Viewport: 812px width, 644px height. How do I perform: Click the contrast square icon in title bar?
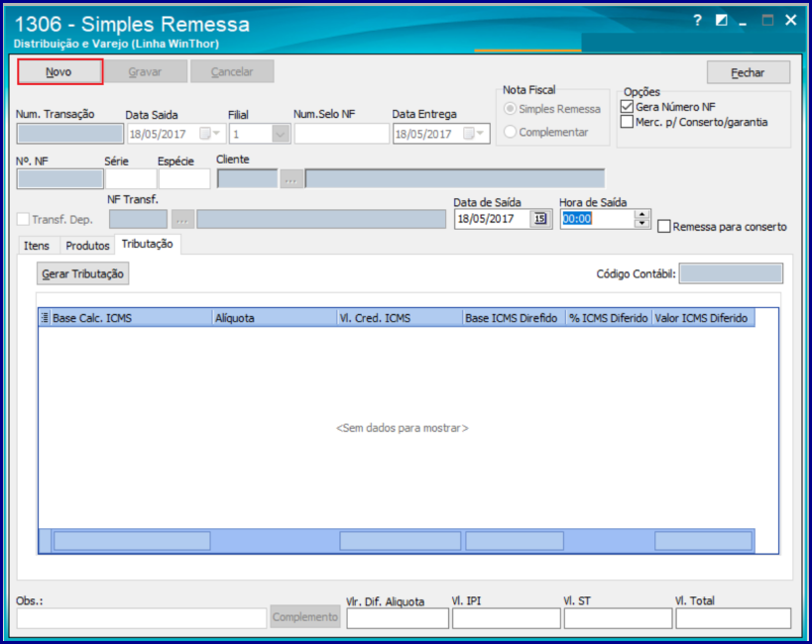721,21
